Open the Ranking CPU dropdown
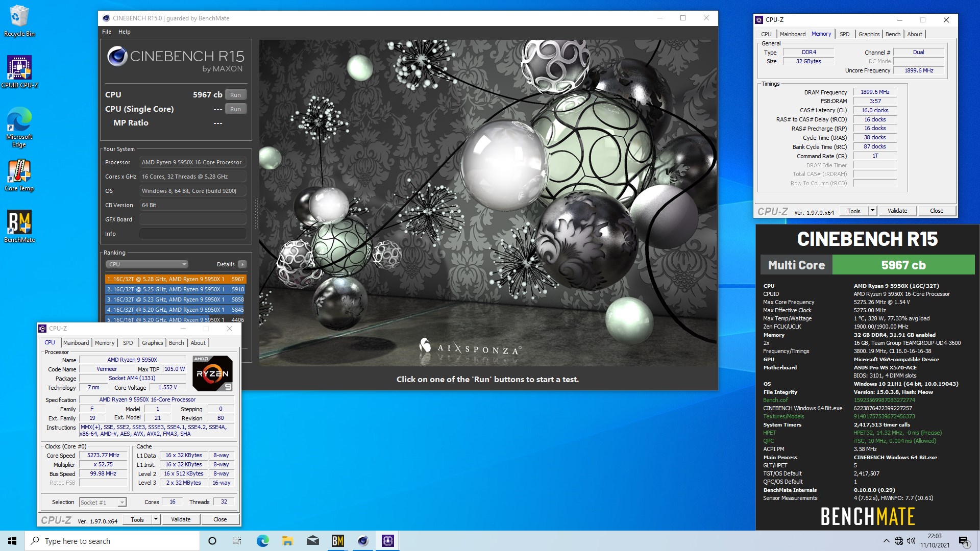The width and height of the screenshot is (980, 551). [x=147, y=264]
